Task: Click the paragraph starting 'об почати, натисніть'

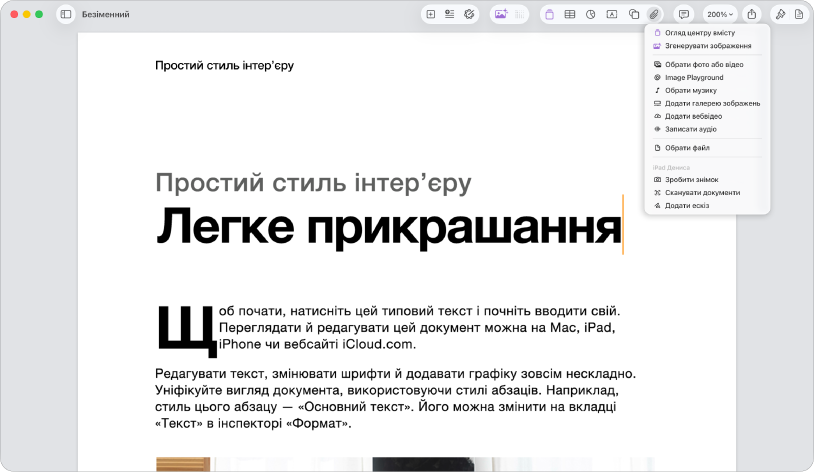Action: [419, 328]
